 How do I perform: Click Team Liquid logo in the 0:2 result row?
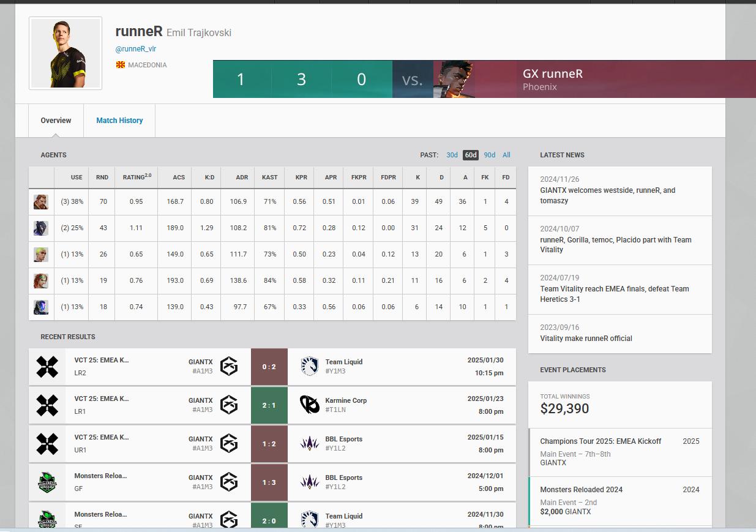[x=310, y=367]
